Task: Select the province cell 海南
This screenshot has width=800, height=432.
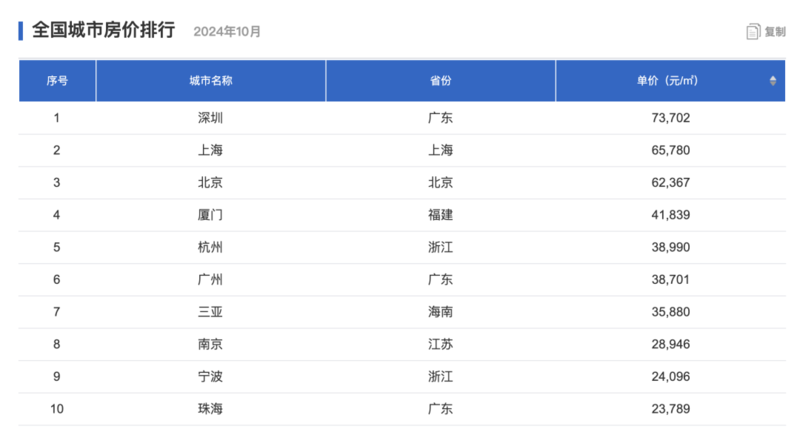Action: point(440,312)
